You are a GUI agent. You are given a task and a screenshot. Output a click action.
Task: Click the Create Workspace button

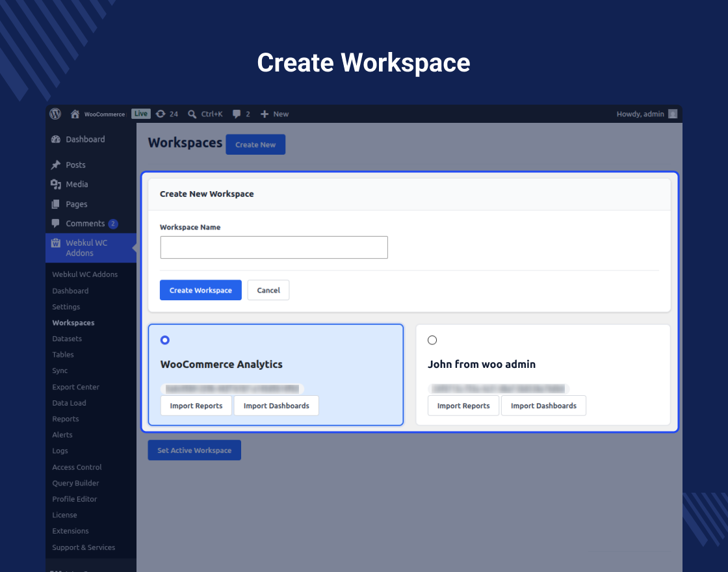[201, 290]
